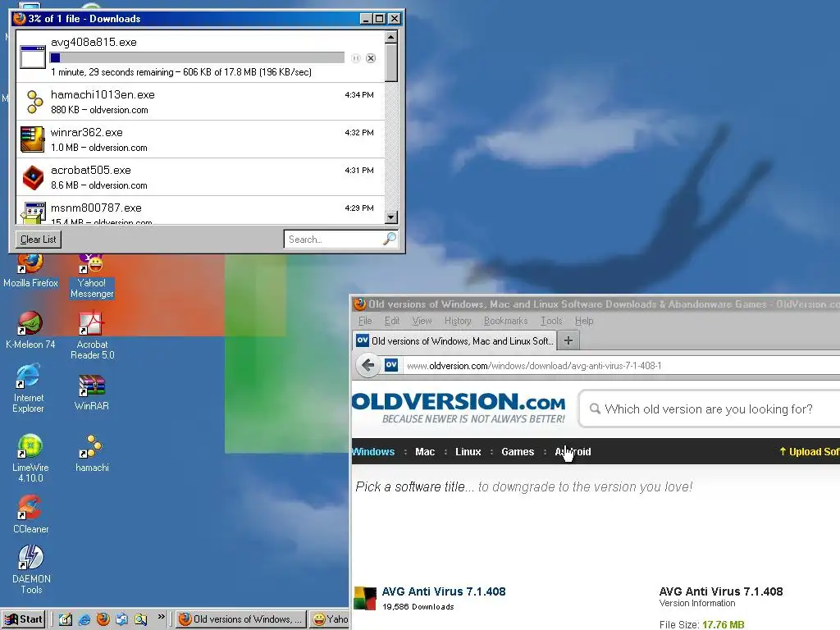Viewport: 840px width, 630px height.
Task: Click the Firefox address bar URL
Action: [x=533, y=366]
